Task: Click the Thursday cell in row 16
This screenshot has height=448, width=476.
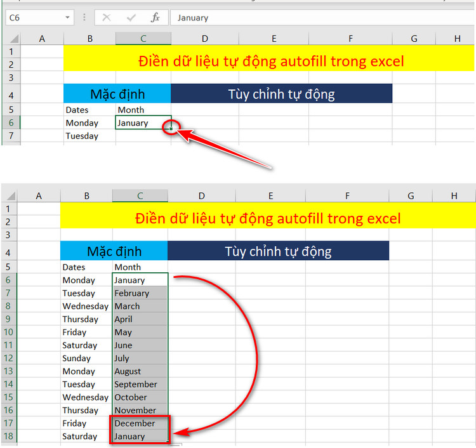Action: [x=86, y=411]
